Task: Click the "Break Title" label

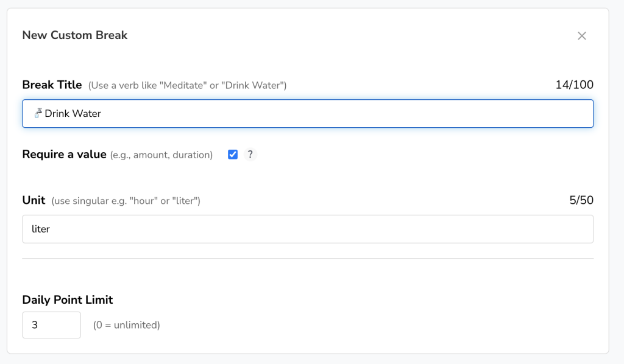Action: coord(52,85)
